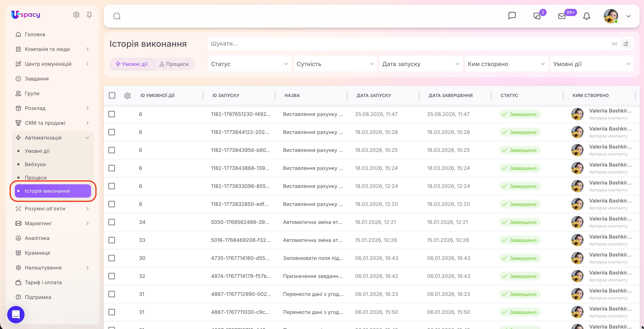The image size is (644, 329).
Task: Check row with ID умовної дії 33
Action: (112, 240)
